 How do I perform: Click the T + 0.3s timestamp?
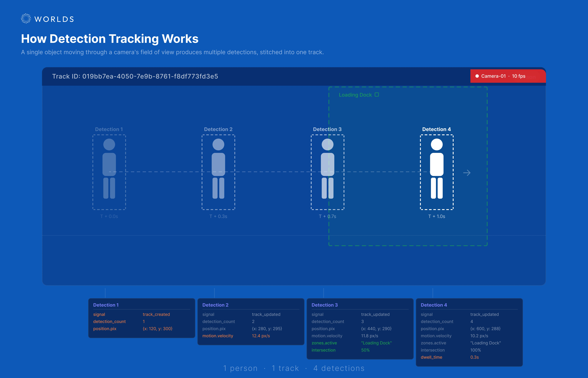pyautogui.click(x=218, y=217)
